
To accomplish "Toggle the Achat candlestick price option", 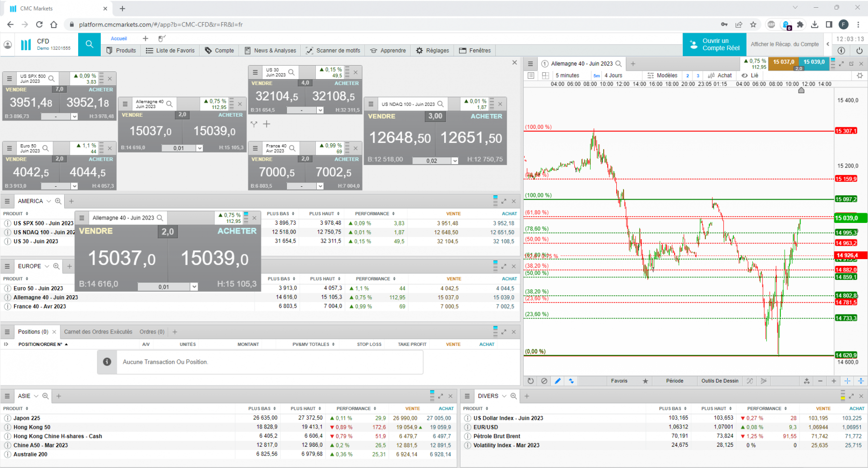I will 719,75.
